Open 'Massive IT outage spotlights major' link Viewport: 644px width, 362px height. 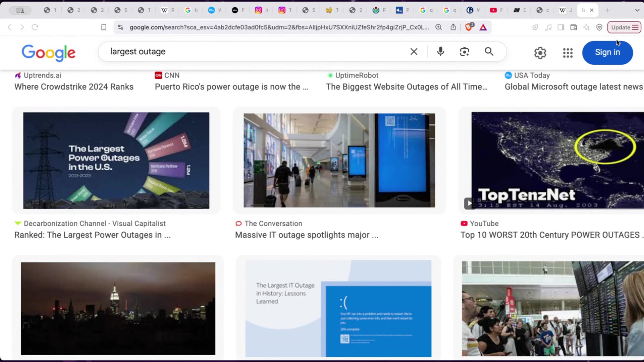point(307,235)
